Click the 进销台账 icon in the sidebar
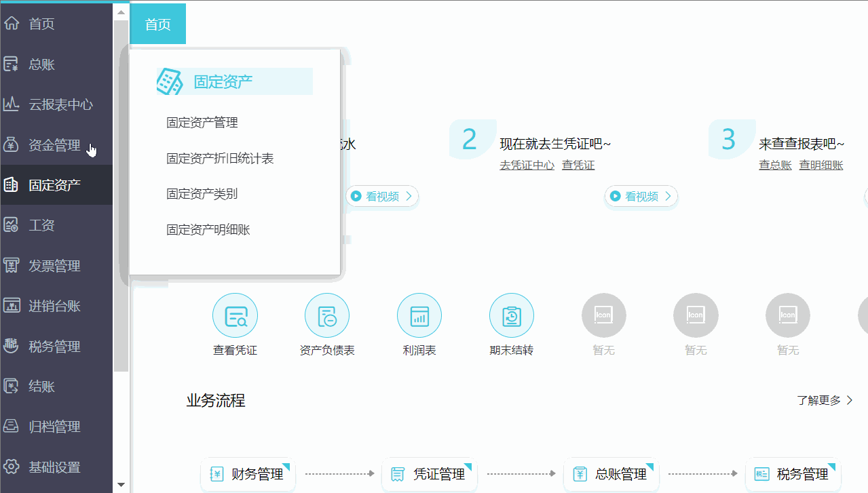The width and height of the screenshot is (868, 493). click(x=12, y=306)
